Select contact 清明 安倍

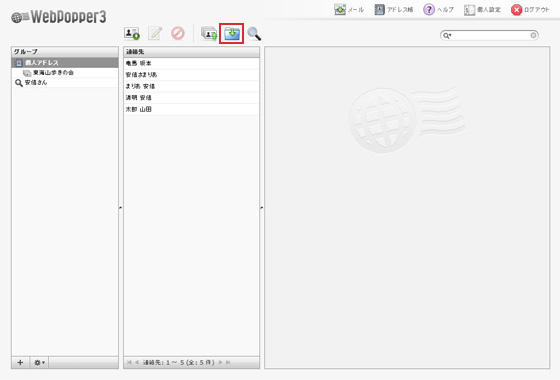191,98
